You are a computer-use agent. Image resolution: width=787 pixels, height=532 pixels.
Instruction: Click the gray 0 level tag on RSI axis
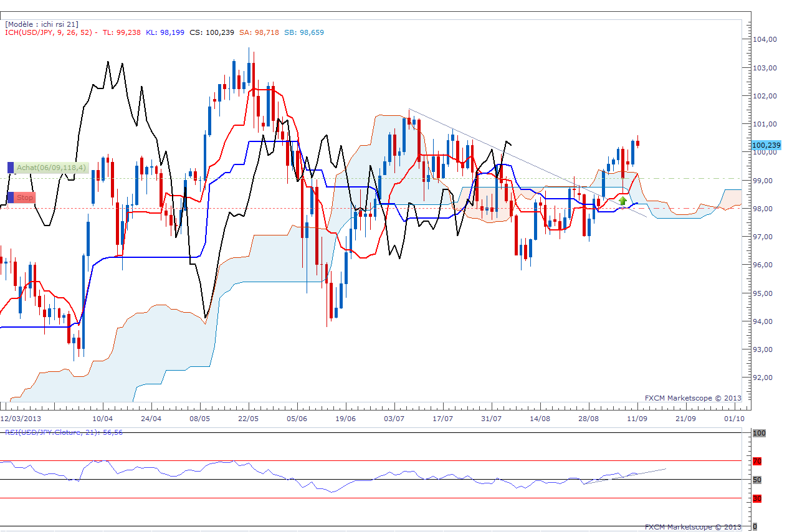[755, 526]
